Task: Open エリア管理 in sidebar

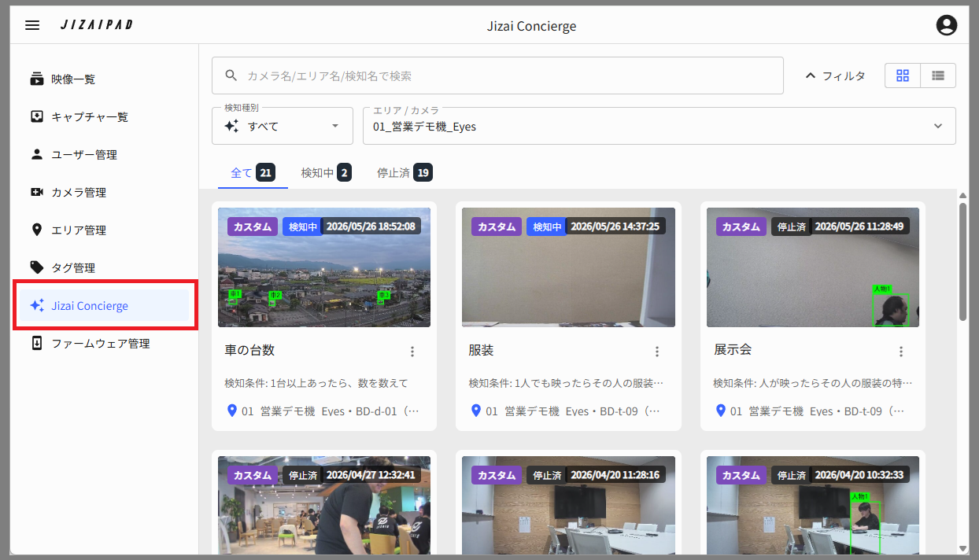Action: click(x=103, y=230)
